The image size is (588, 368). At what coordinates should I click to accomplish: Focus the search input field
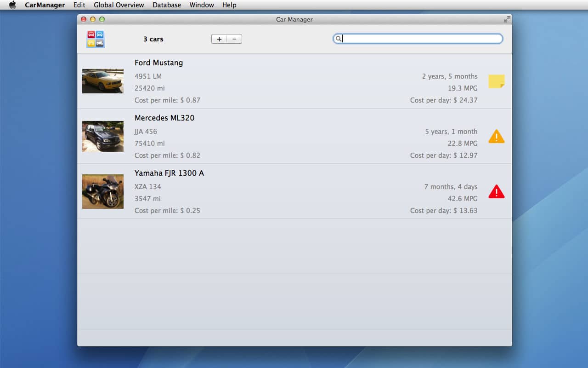418,39
